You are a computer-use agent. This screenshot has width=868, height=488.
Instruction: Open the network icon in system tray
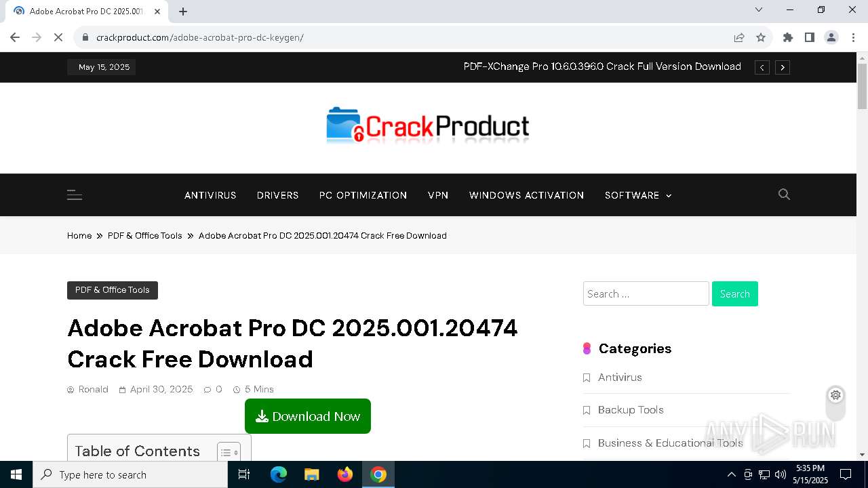pyautogui.click(x=764, y=474)
